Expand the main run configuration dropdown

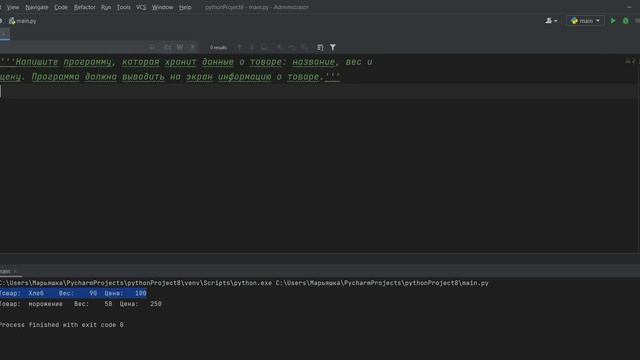click(585, 21)
